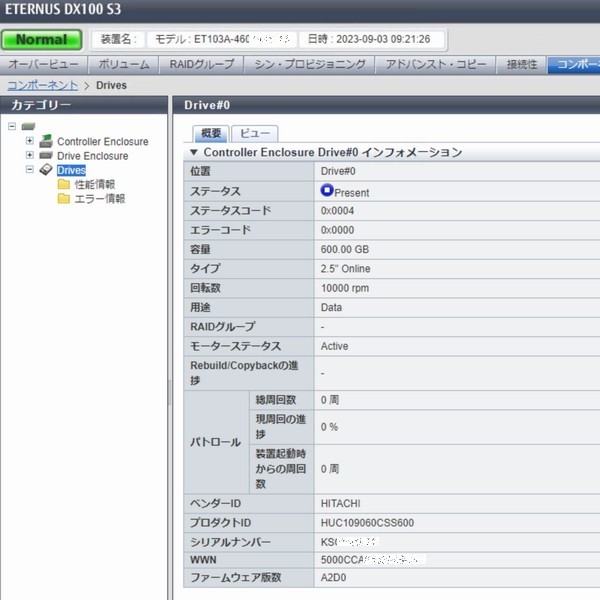The image size is (600, 600).
Task: Click the Controller Enclosure icon
Action: pyautogui.click(x=46, y=141)
